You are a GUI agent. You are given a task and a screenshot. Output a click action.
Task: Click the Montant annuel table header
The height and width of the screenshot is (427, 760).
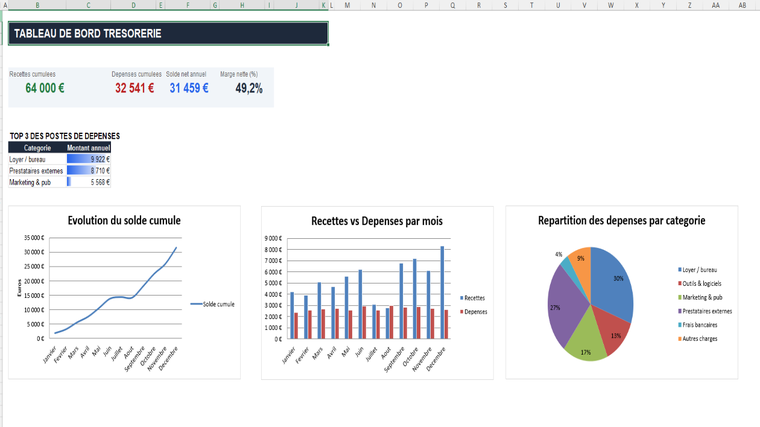click(88, 148)
